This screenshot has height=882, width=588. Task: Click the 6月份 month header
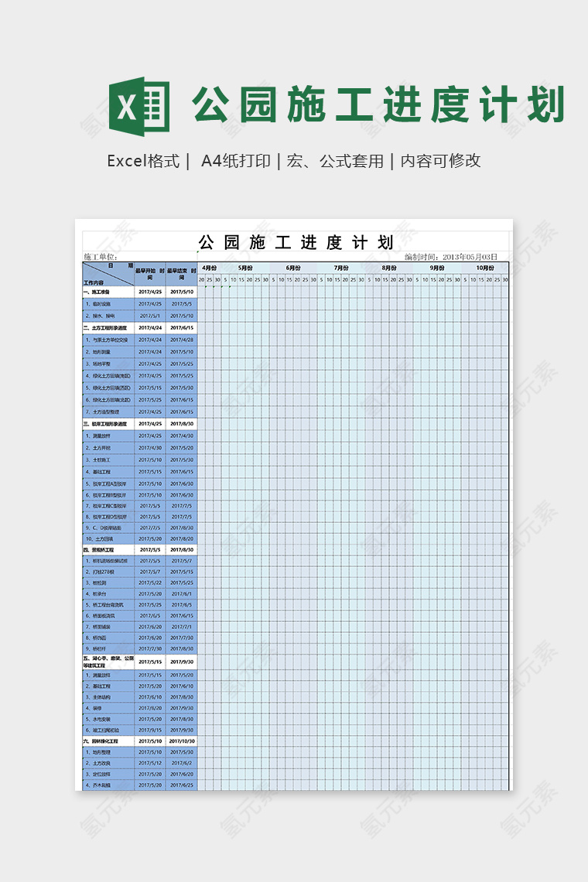point(293,268)
